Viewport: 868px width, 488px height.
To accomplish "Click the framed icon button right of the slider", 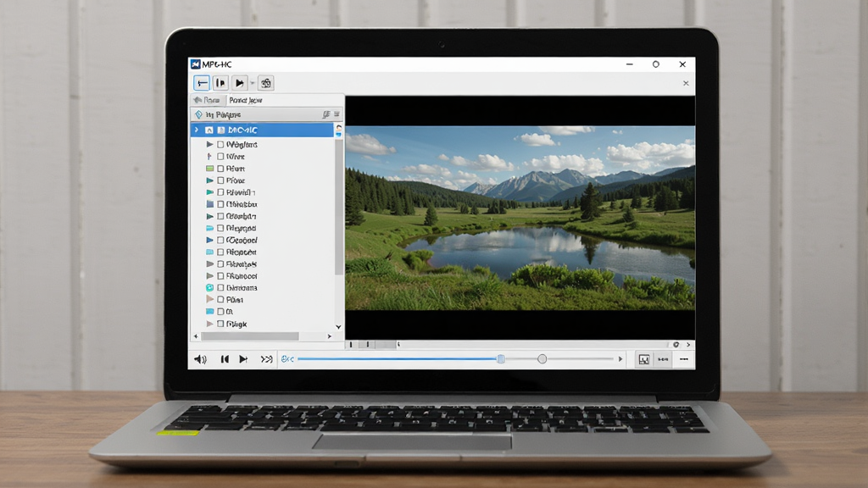I will click(x=644, y=359).
